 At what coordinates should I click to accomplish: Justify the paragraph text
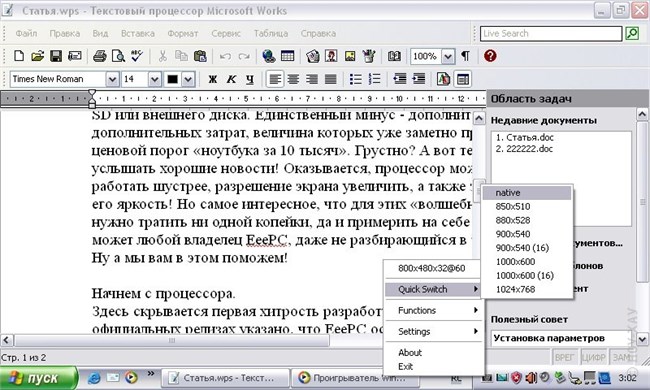(x=330, y=79)
